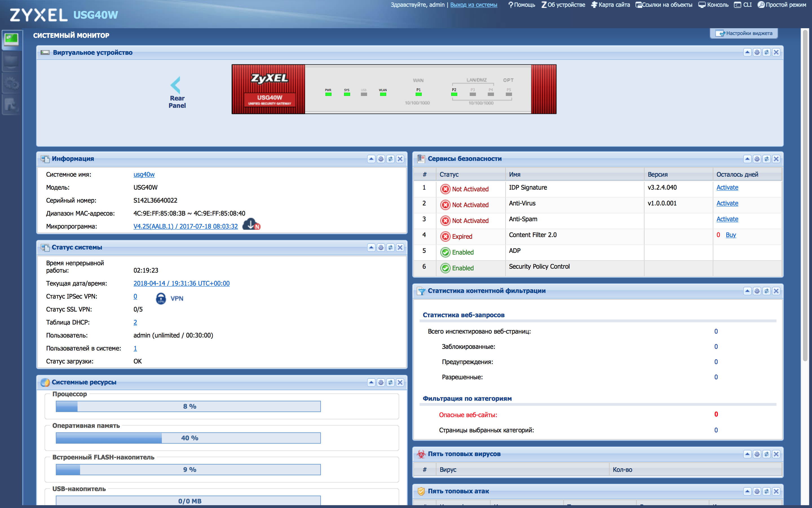812x508 pixels.
Task: Refresh the Пять топовых атак widget
Action: click(766, 492)
